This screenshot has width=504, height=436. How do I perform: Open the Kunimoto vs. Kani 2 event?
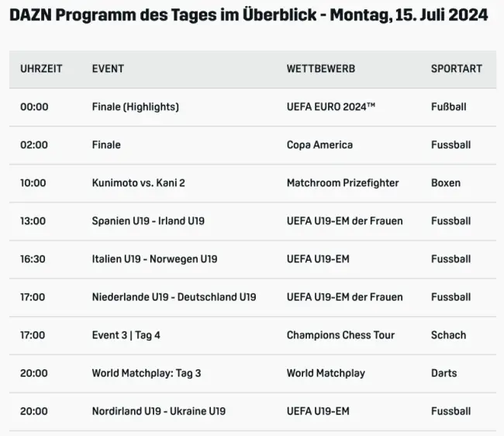tap(138, 183)
